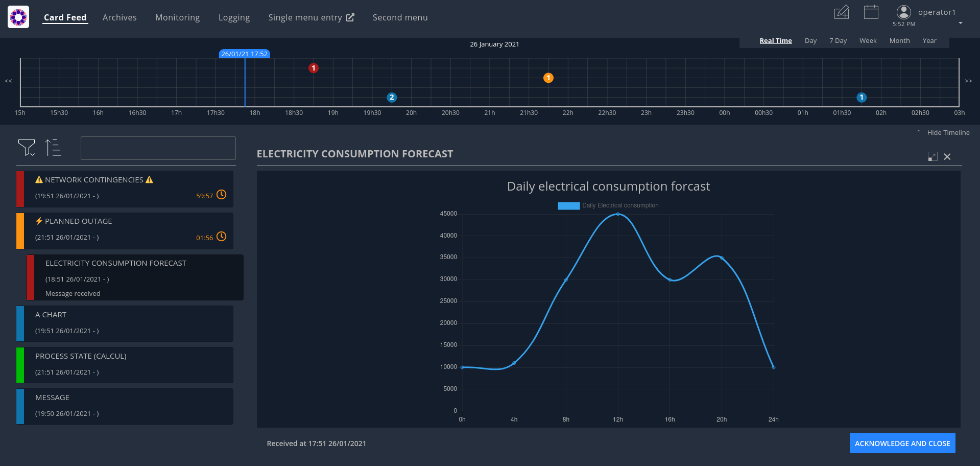
Task: Open the create new card icon
Action: (x=842, y=12)
